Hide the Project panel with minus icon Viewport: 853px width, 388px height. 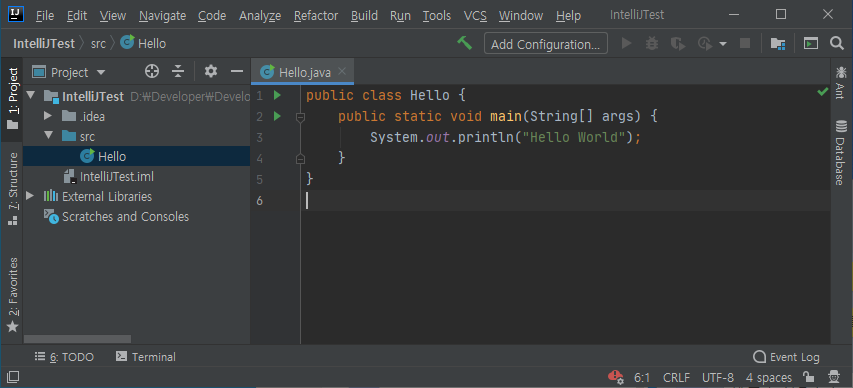coord(237,71)
